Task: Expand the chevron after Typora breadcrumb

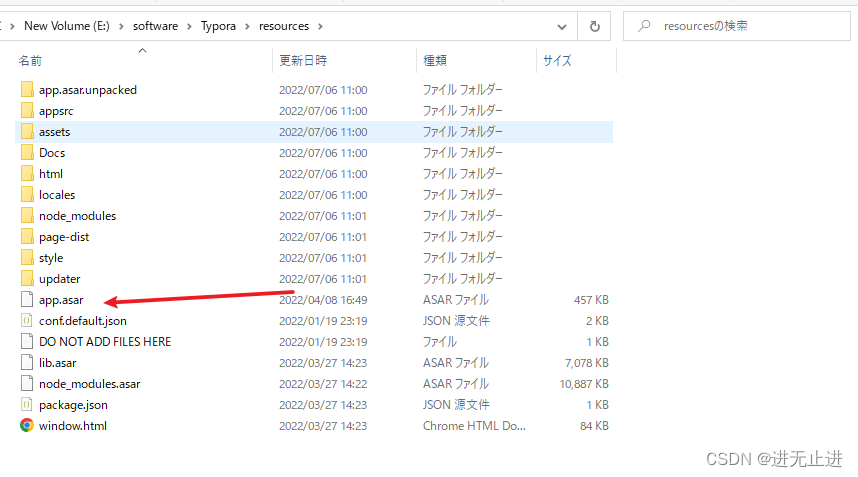Action: coord(247,26)
